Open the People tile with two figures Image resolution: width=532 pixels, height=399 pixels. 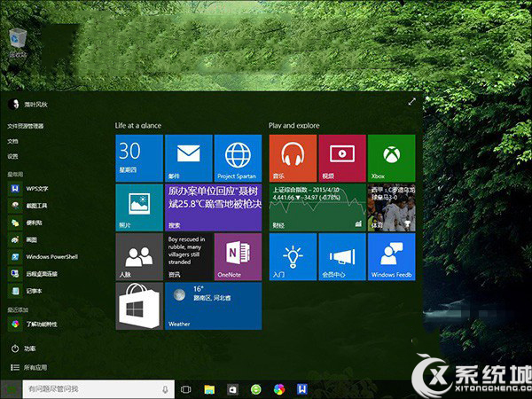tap(139, 256)
